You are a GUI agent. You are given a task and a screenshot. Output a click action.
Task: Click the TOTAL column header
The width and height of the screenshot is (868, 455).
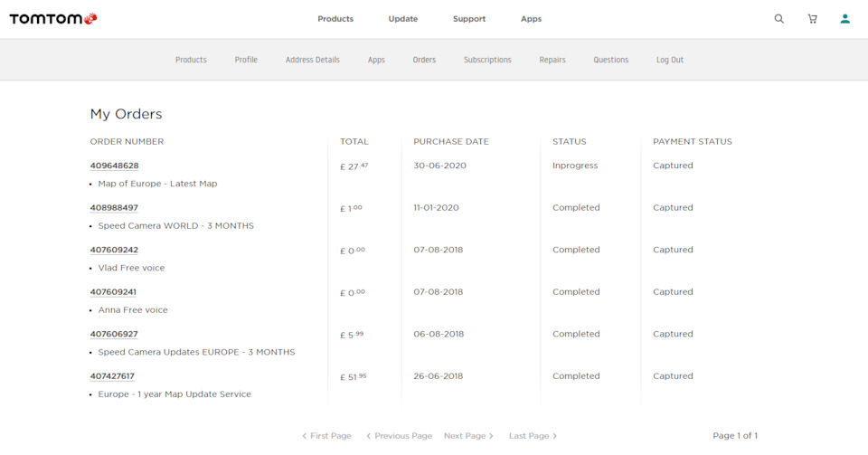pos(354,141)
